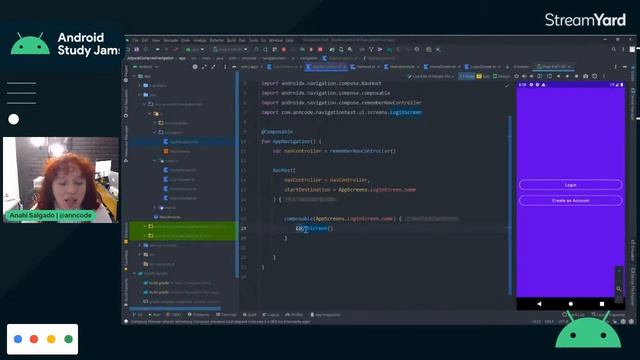This screenshot has width=640, height=360.
Task: Click the project tree horizontal scrollbar
Action: [176, 309]
